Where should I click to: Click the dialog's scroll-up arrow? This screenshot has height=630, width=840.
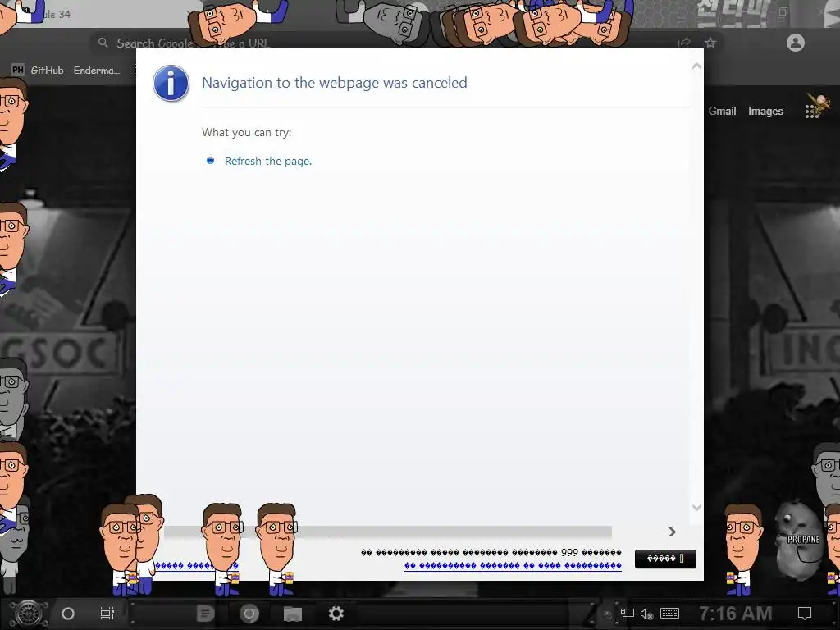696,67
